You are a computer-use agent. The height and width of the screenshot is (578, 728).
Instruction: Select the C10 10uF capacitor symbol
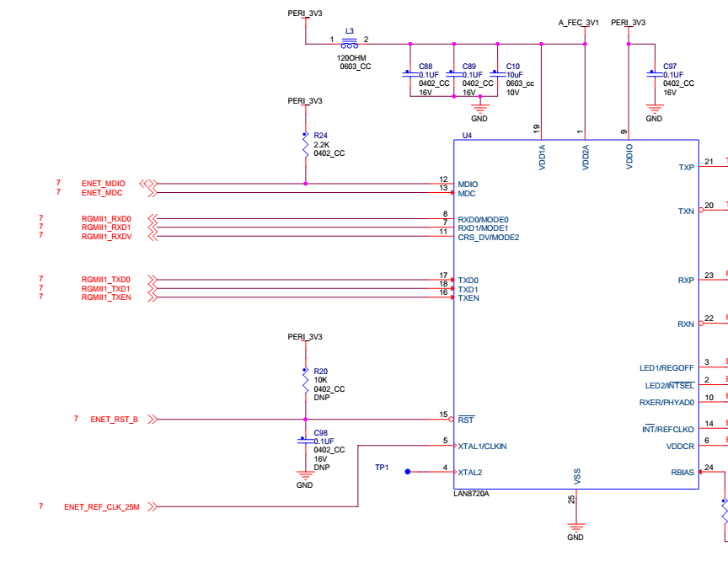[x=497, y=74]
